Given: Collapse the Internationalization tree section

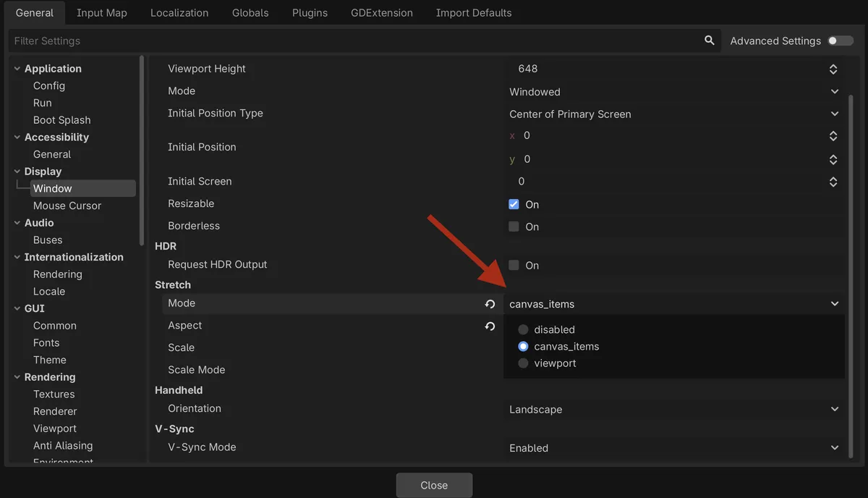Looking at the screenshot, I should (x=17, y=257).
